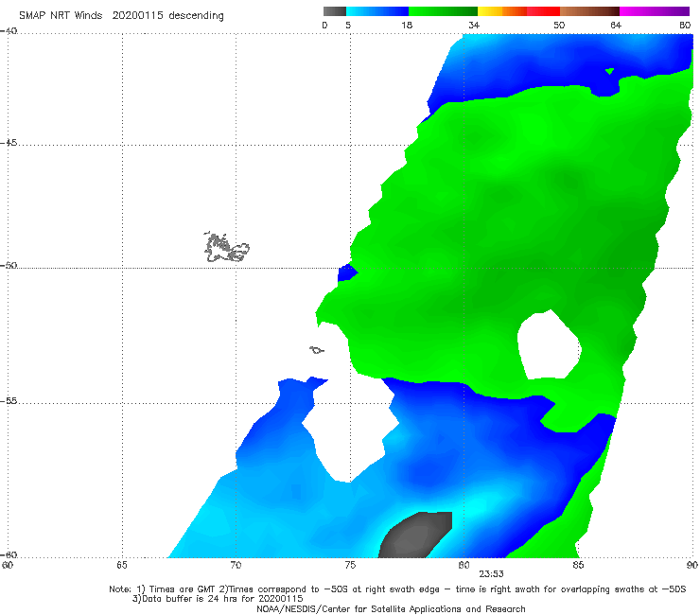
Task: Click the title 'SMAP NRT Winds 20200115 descending'
Action: pyautogui.click(x=121, y=15)
